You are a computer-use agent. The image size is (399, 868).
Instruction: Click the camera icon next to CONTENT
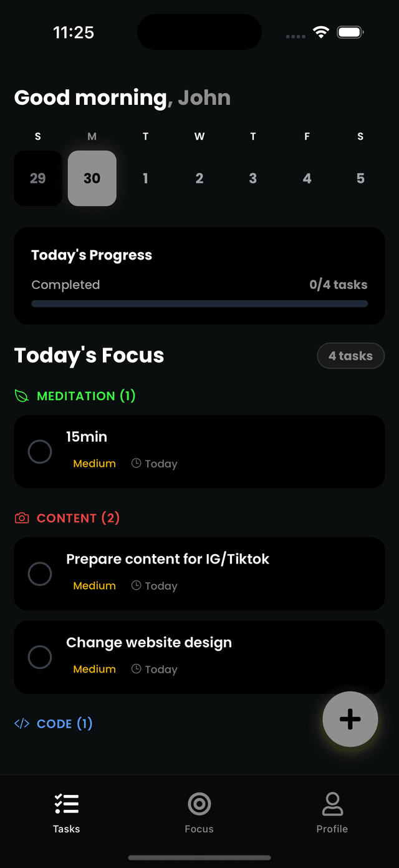22,518
